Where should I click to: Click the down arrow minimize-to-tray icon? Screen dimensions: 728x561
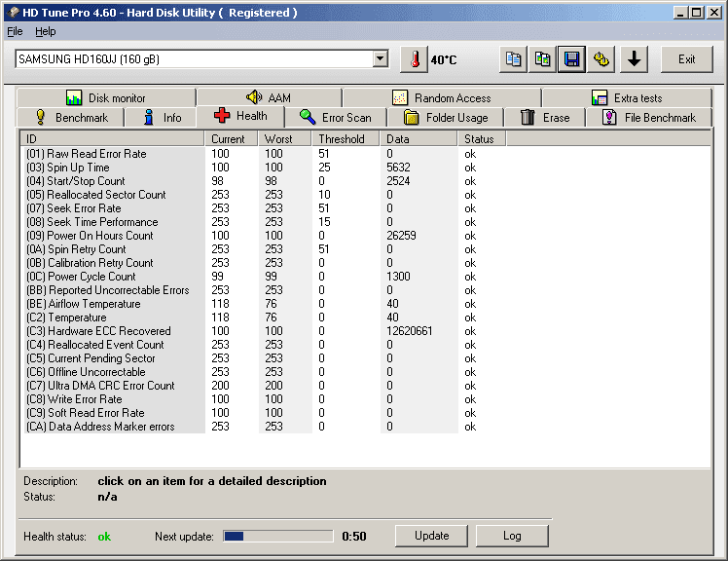634,59
